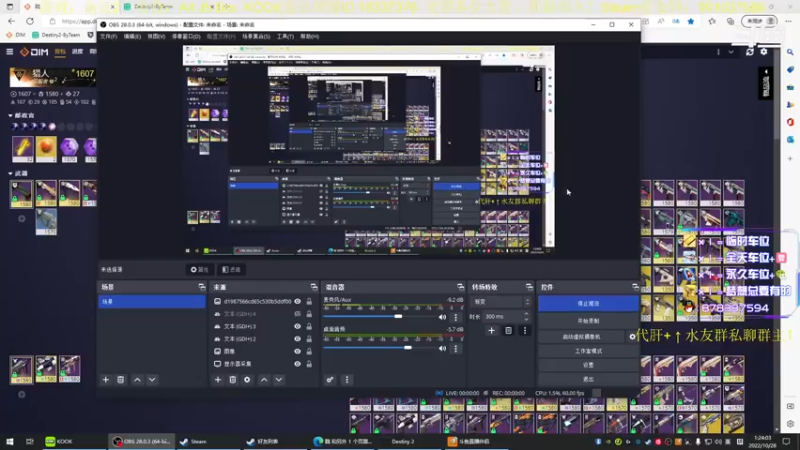
Task: Open virtual camera settings gear beside 启动虚拟摄像机
Action: 632,337
